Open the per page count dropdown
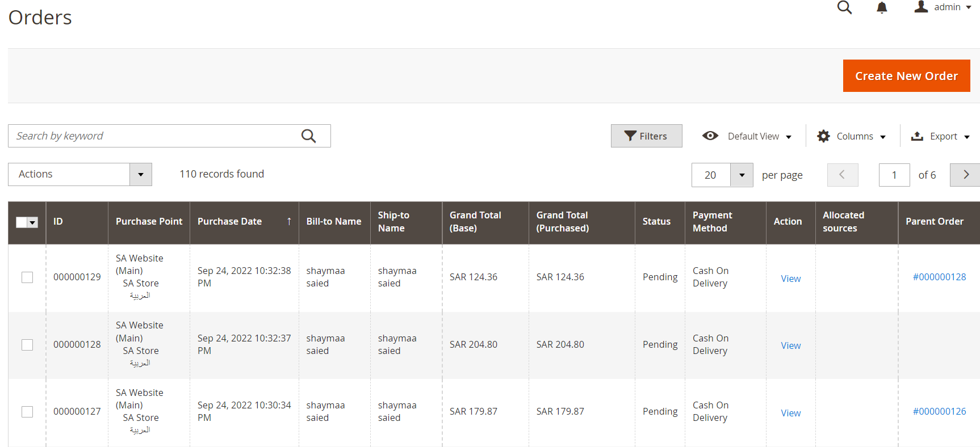This screenshot has height=447, width=980. pyautogui.click(x=741, y=175)
